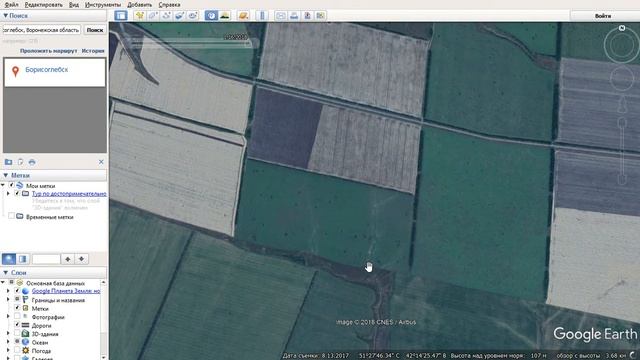Expand Тур по достопримечательностям tree node

coord(8,193)
